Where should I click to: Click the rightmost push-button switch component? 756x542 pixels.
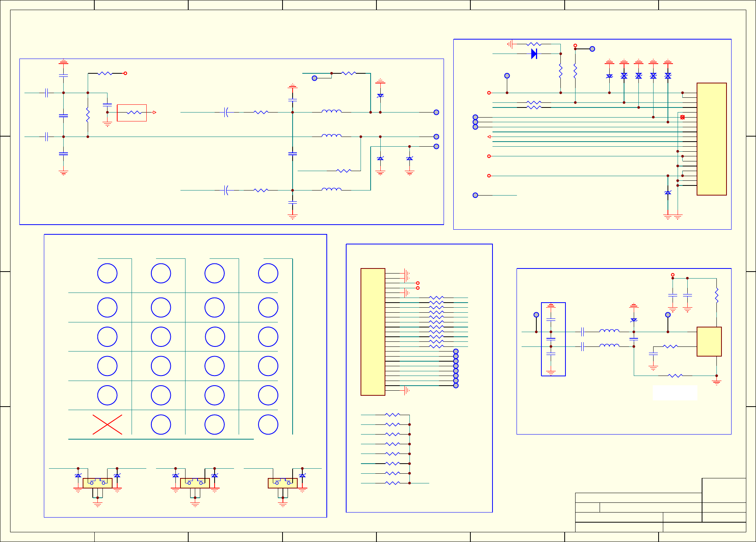click(x=283, y=483)
